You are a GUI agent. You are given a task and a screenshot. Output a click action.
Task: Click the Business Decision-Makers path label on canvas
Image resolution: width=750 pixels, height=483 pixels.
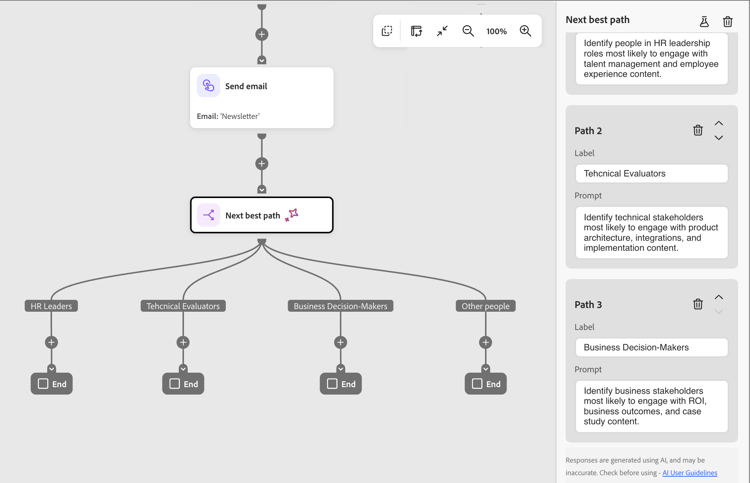341,306
